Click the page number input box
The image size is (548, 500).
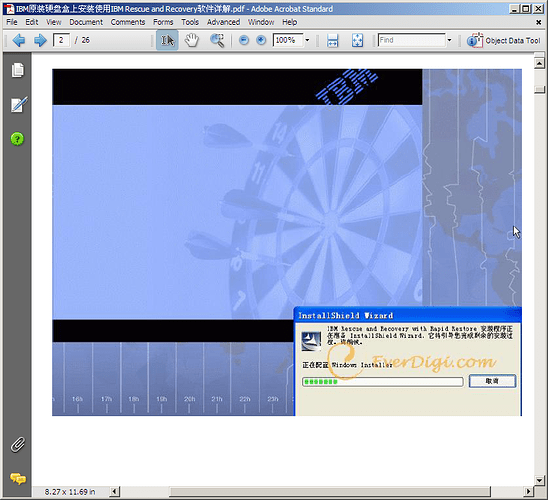click(x=61, y=40)
